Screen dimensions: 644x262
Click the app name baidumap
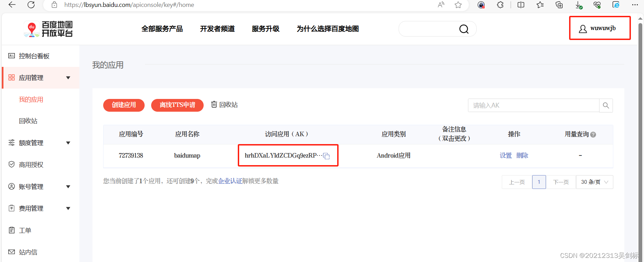coord(187,155)
